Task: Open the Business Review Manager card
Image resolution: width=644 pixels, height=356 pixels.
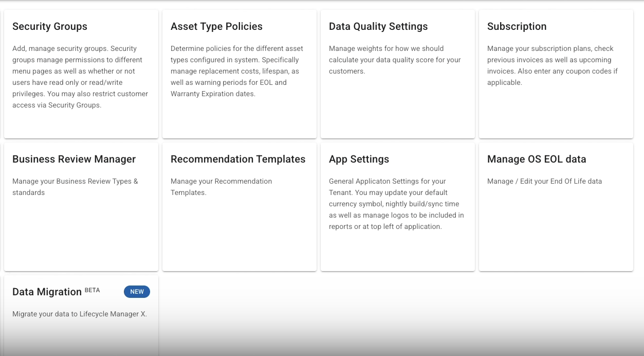Action: tap(81, 206)
